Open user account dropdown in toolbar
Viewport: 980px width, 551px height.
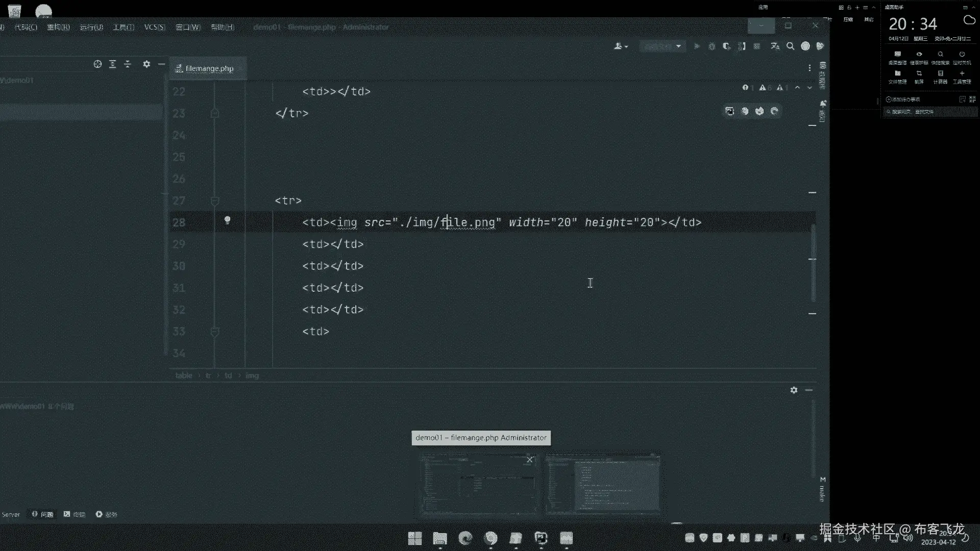click(621, 46)
